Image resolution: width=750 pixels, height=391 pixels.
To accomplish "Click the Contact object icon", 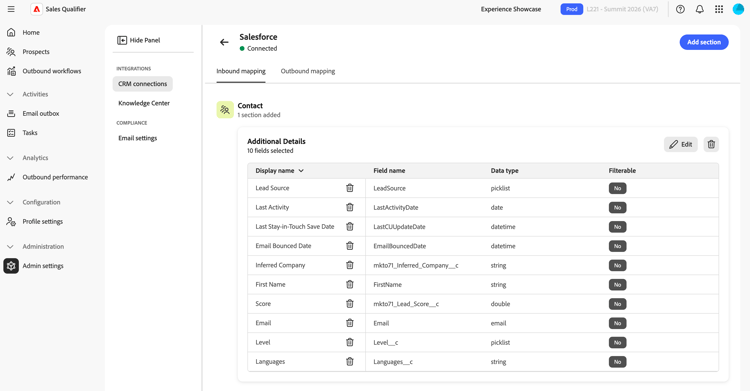I will coord(225,110).
